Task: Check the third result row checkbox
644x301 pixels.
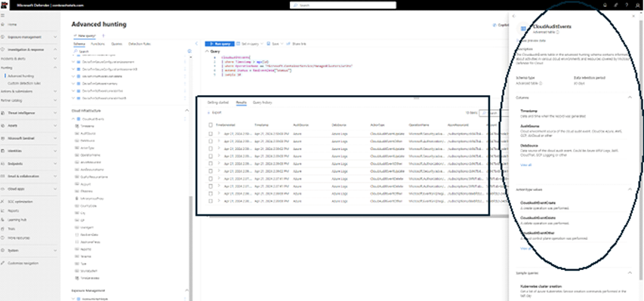Action: click(x=211, y=149)
